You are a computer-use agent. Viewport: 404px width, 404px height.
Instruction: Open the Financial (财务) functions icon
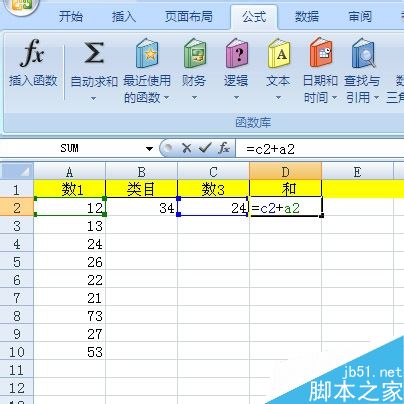[x=195, y=53]
